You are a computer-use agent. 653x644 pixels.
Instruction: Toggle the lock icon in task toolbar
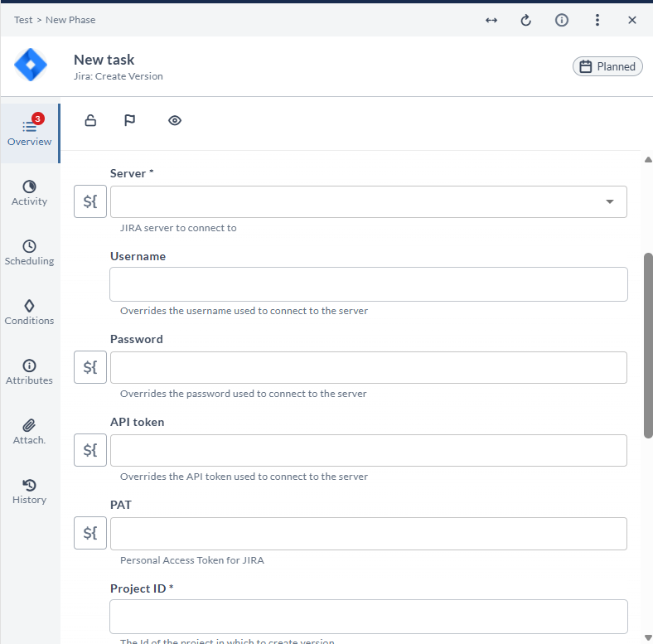tap(90, 120)
